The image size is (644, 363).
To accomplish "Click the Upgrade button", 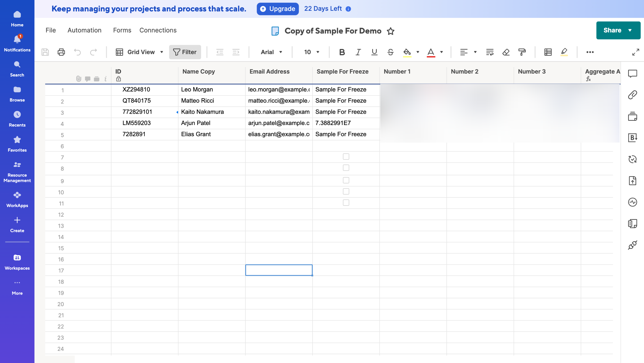I will point(278,9).
